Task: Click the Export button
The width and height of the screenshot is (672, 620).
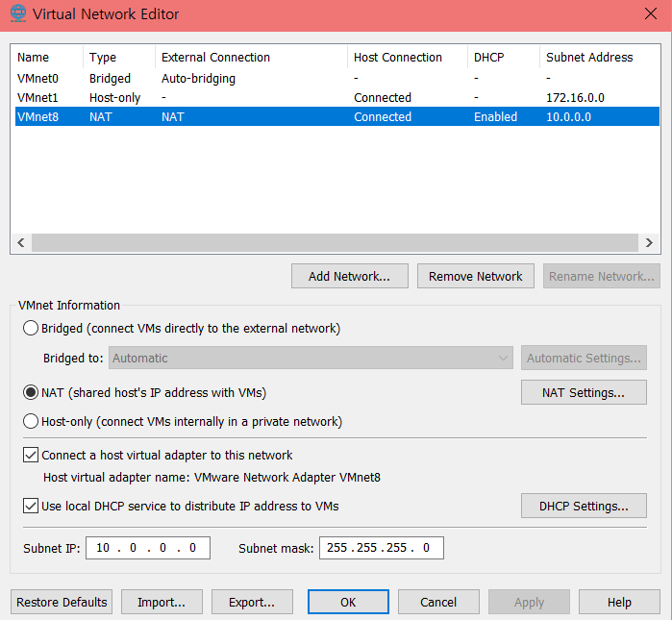Action: click(252, 602)
